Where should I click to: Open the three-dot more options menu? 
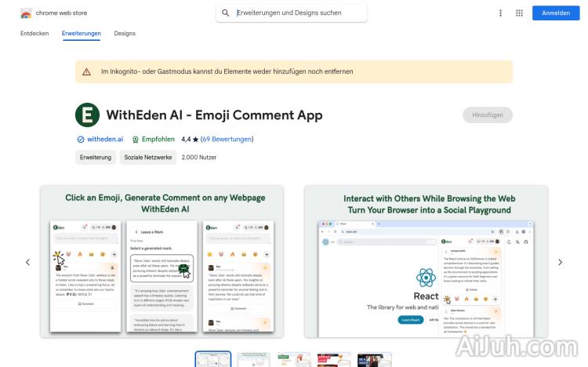click(x=500, y=13)
